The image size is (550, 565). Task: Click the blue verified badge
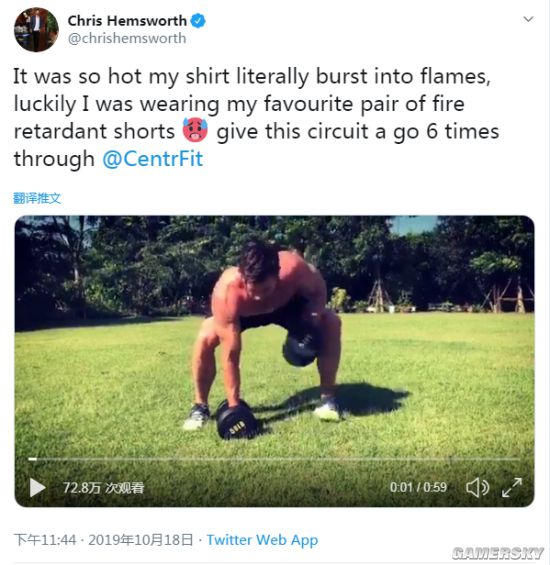[x=198, y=21]
